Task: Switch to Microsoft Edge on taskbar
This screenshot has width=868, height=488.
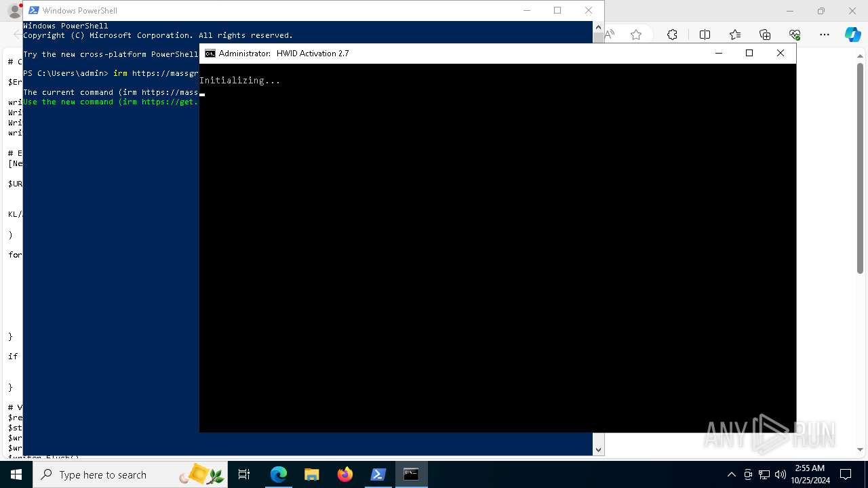Action: [x=279, y=474]
